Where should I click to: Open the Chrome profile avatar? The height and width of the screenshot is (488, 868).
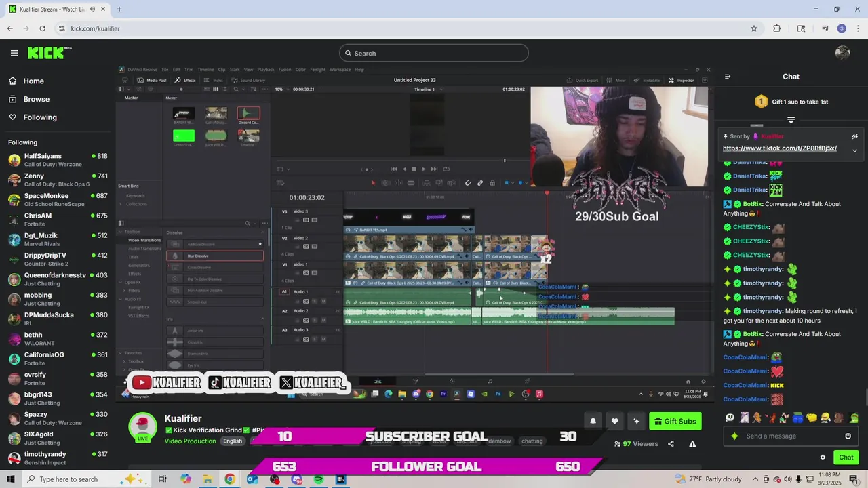pos(842,28)
